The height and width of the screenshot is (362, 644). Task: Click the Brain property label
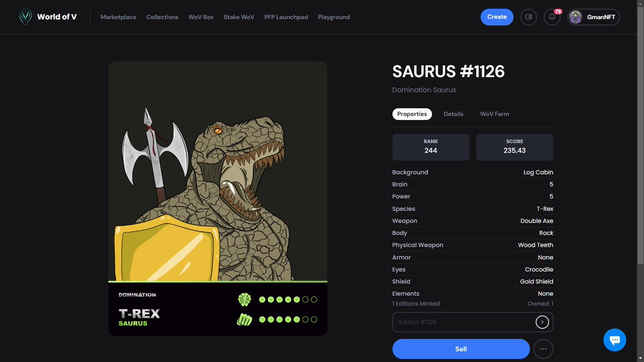pyautogui.click(x=400, y=184)
